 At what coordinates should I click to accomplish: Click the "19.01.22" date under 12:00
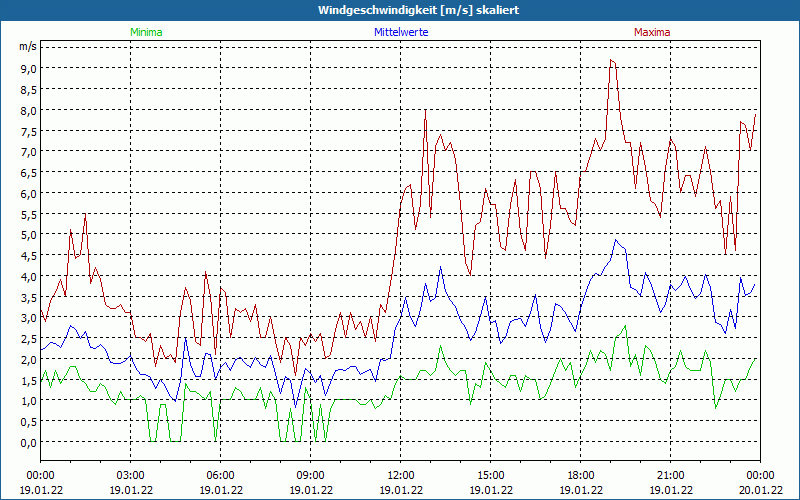[x=401, y=490]
